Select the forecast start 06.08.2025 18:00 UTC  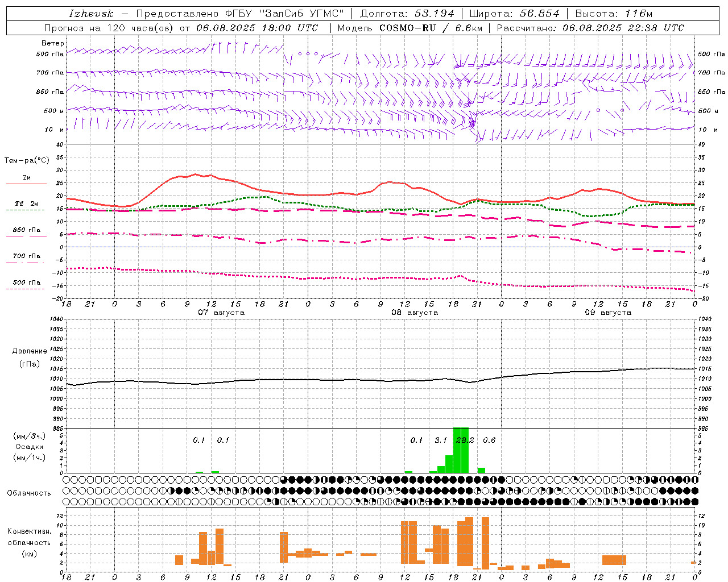(257, 28)
